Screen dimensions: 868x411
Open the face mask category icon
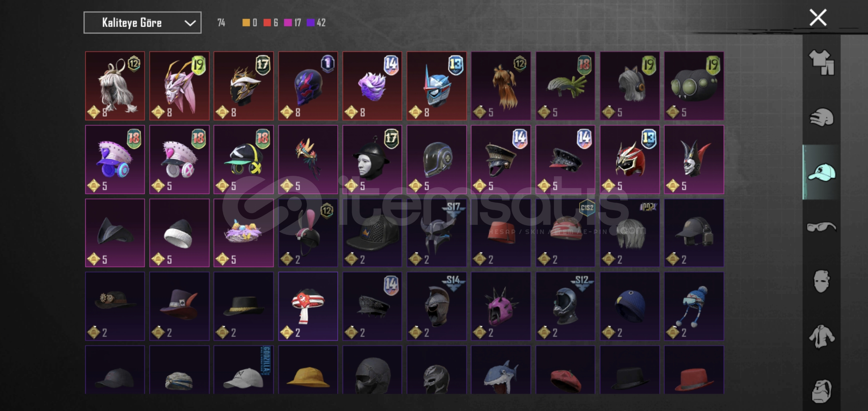tap(821, 281)
